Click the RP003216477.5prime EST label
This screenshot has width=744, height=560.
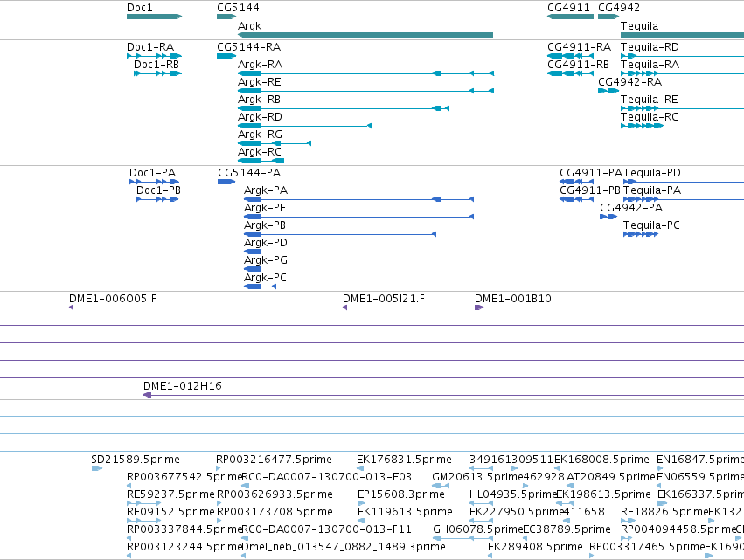click(x=274, y=460)
